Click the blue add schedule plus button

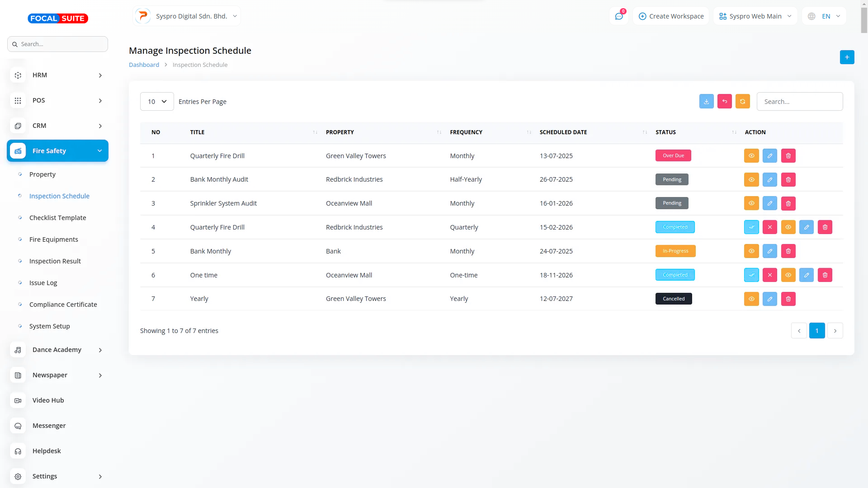[847, 57]
